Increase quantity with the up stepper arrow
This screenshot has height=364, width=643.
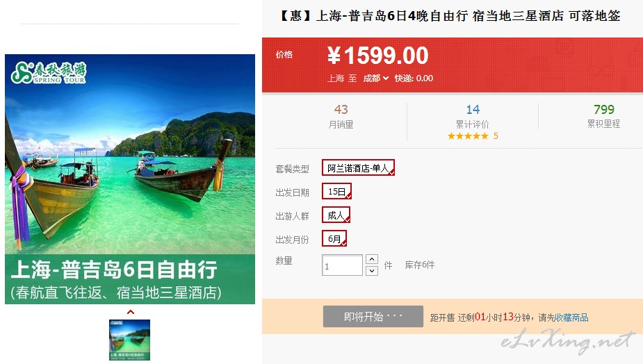tap(371, 259)
